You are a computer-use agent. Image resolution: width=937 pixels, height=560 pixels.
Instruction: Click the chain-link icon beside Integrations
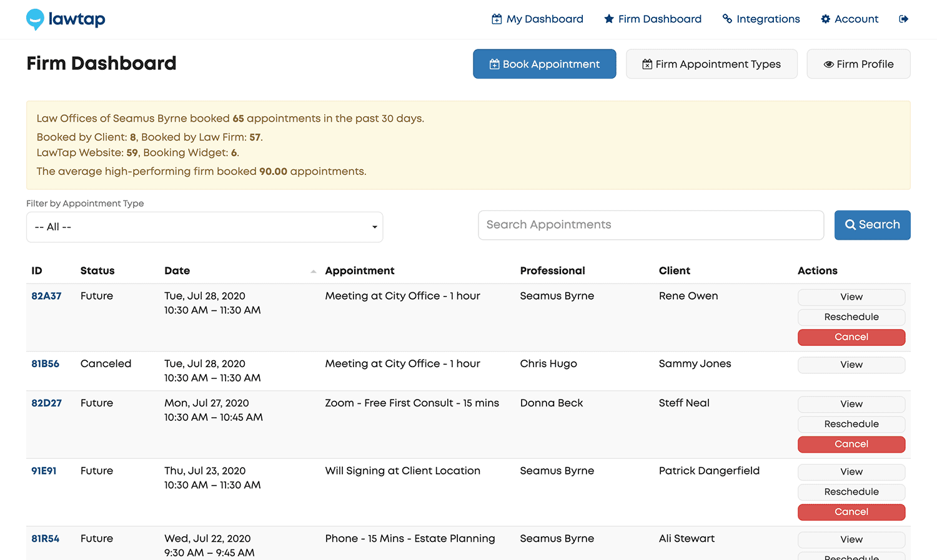pyautogui.click(x=726, y=19)
